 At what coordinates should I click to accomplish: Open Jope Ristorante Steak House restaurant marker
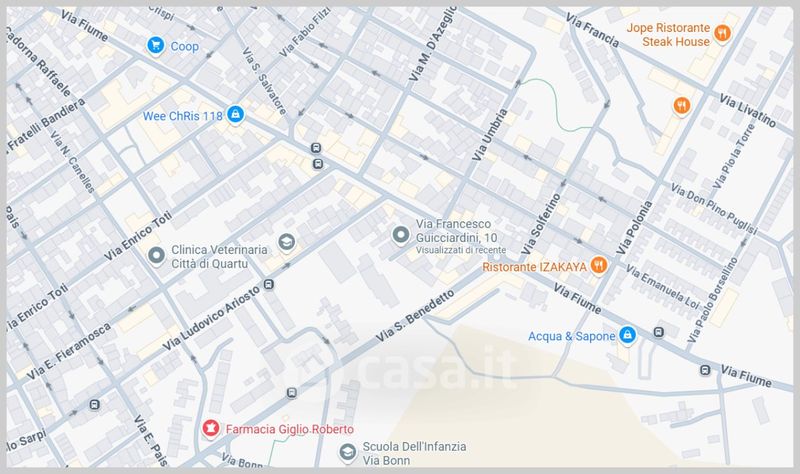coord(722,34)
